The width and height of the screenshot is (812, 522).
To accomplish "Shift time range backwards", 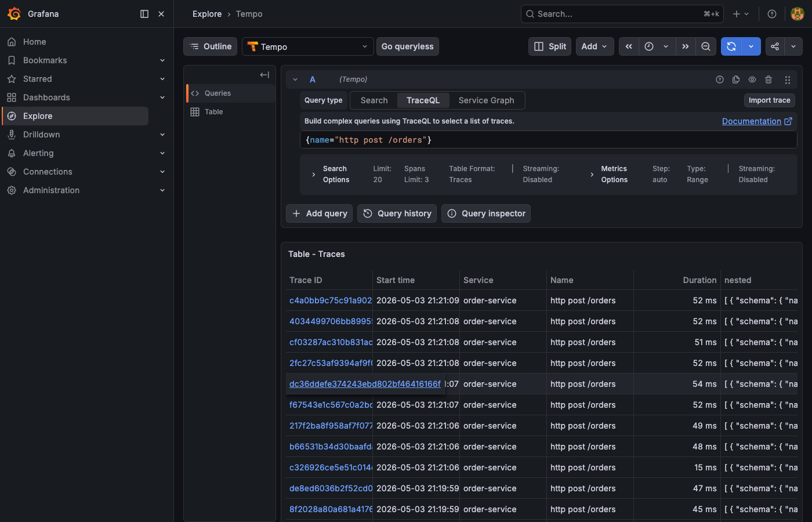I will [629, 46].
